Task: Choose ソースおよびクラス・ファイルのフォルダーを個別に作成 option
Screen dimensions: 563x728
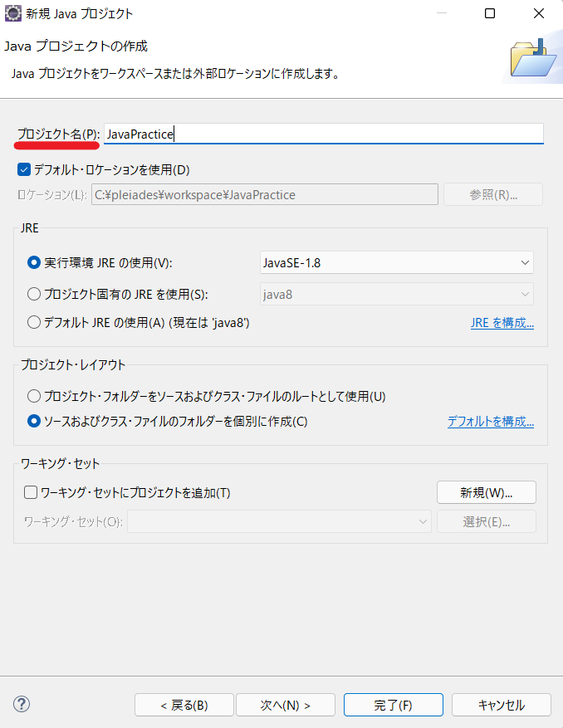Action: point(33,421)
